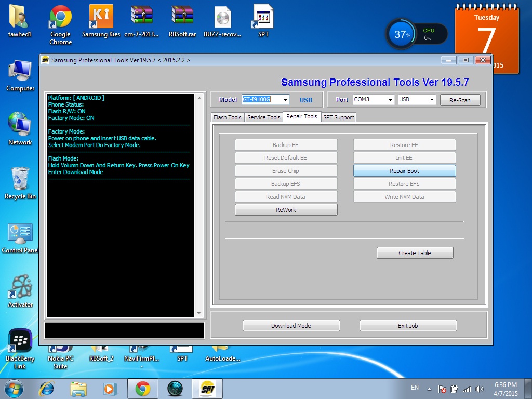Open the Action Center flag tray icon
Image resolution: width=532 pixels, height=399 pixels.
point(442,389)
